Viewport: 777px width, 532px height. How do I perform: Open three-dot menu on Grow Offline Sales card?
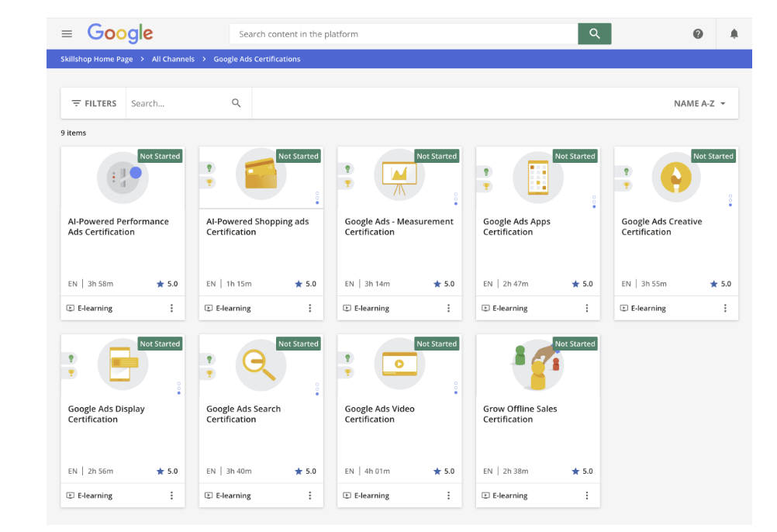tap(586, 496)
